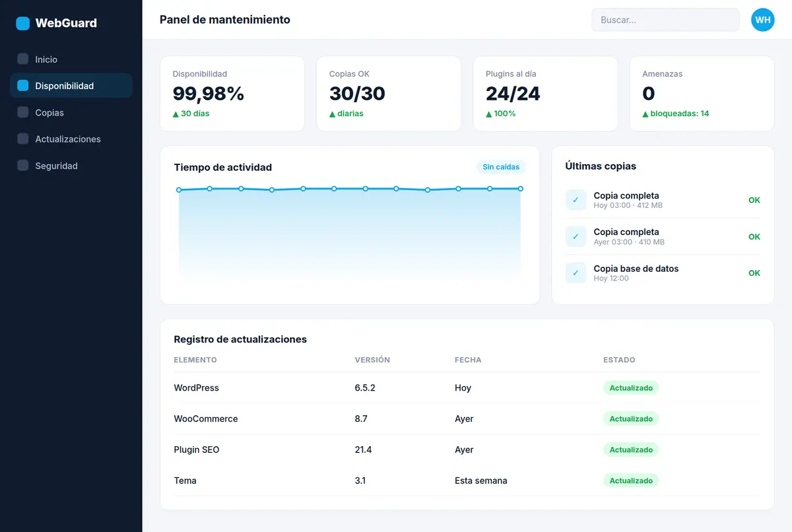The height and width of the screenshot is (532, 792).
Task: Click version 3.1 cell
Action: (360, 481)
